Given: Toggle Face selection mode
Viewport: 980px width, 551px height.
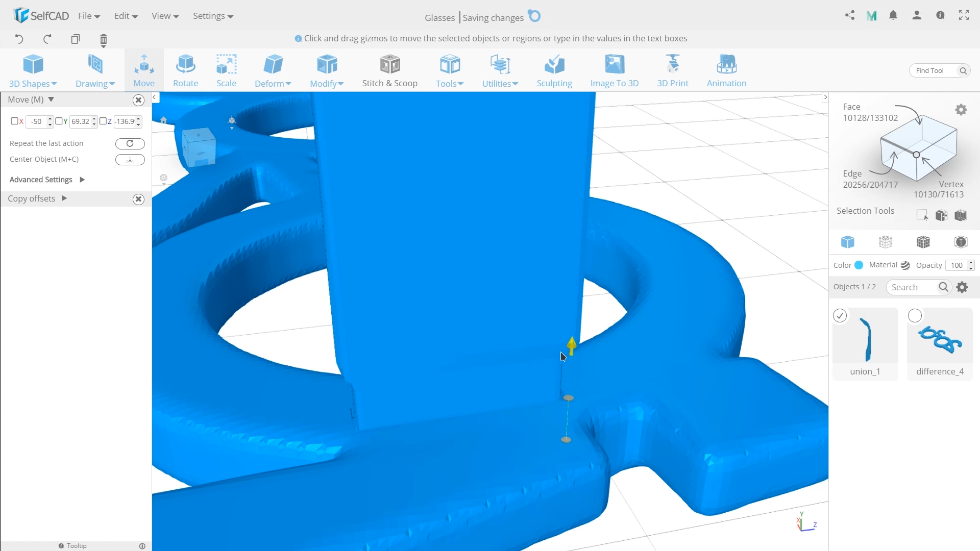Looking at the screenshot, I should coord(870,112).
